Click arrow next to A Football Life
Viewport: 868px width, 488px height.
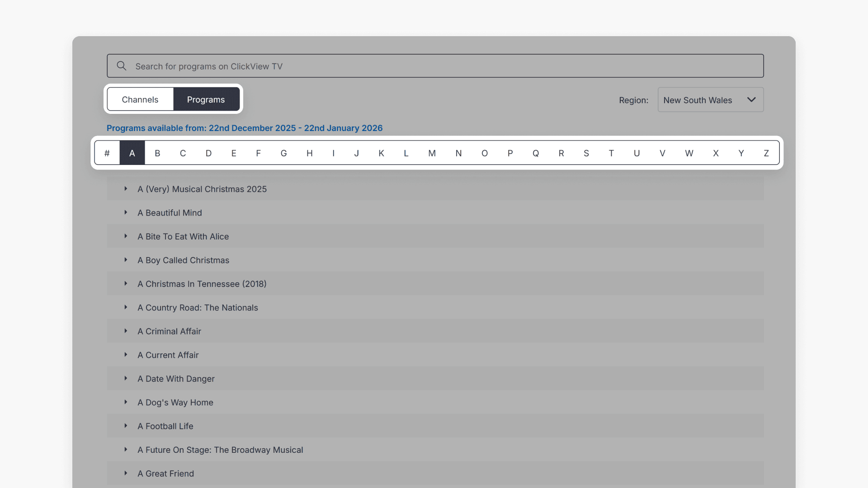[x=126, y=426]
